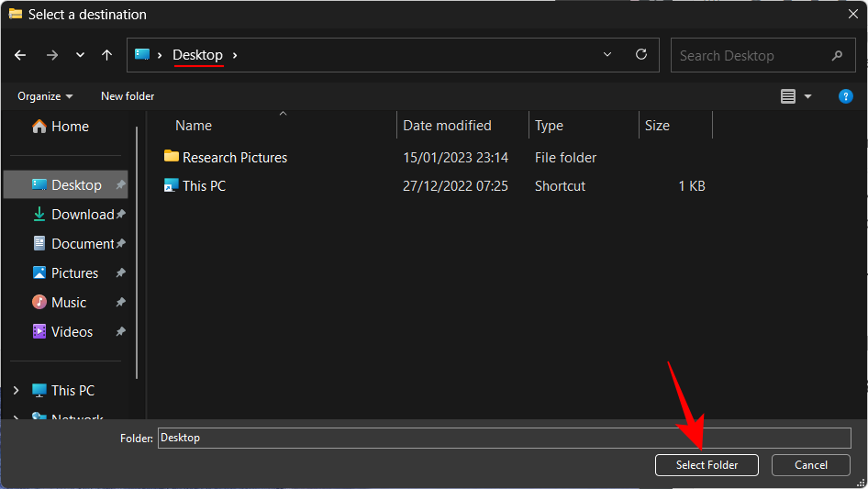Click the pin icon beside Pictures
Image resolution: width=868 pixels, height=489 pixels.
click(120, 273)
